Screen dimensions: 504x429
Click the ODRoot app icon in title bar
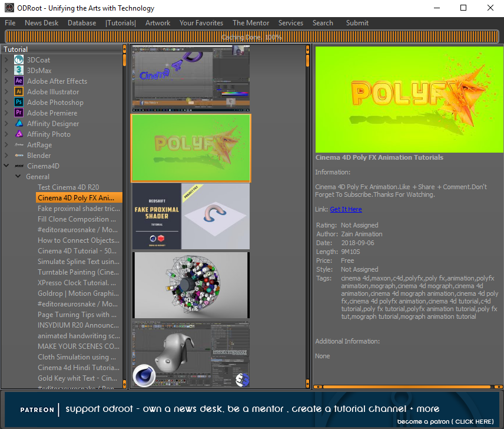pos(9,8)
